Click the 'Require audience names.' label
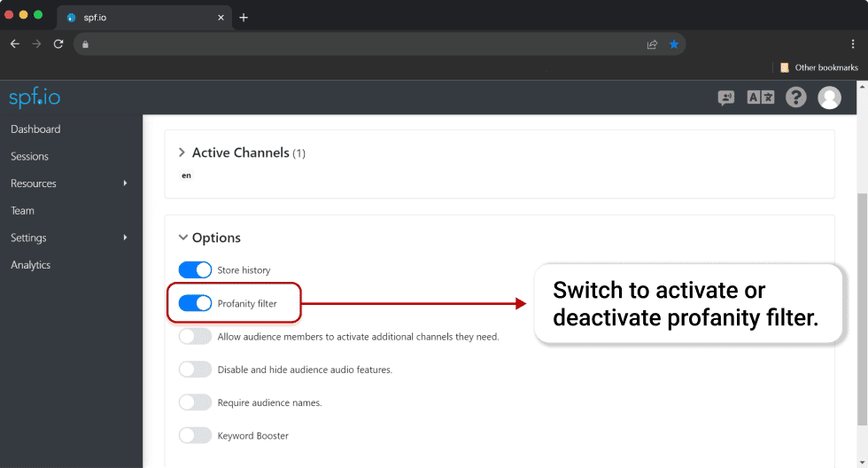 [x=269, y=402]
